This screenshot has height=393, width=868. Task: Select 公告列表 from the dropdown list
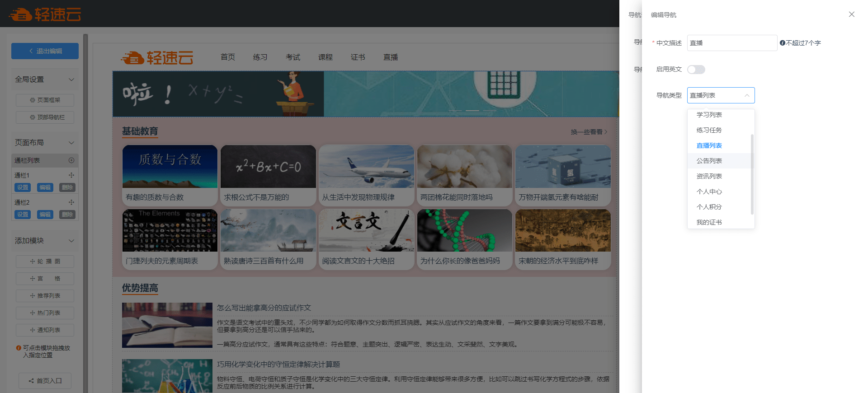point(709,161)
